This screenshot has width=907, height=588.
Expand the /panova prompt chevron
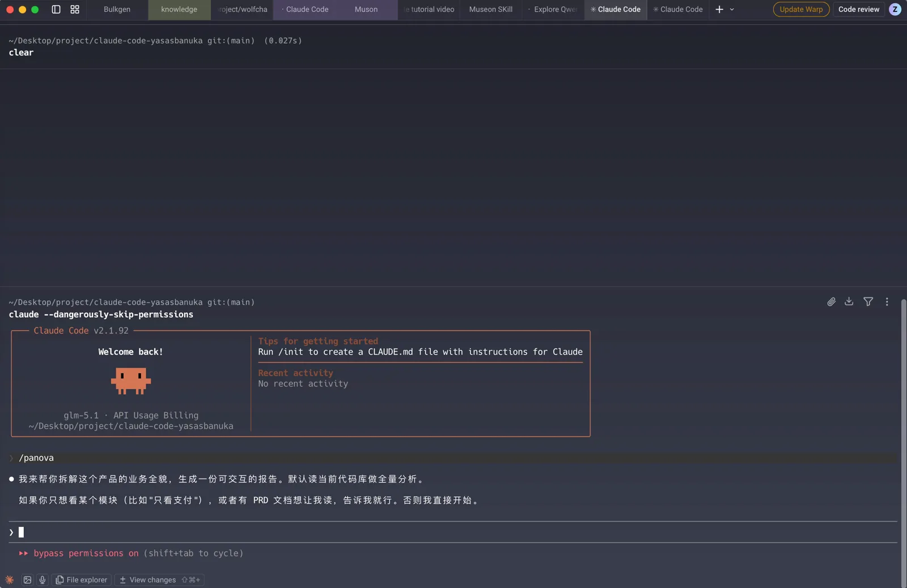tap(11, 458)
